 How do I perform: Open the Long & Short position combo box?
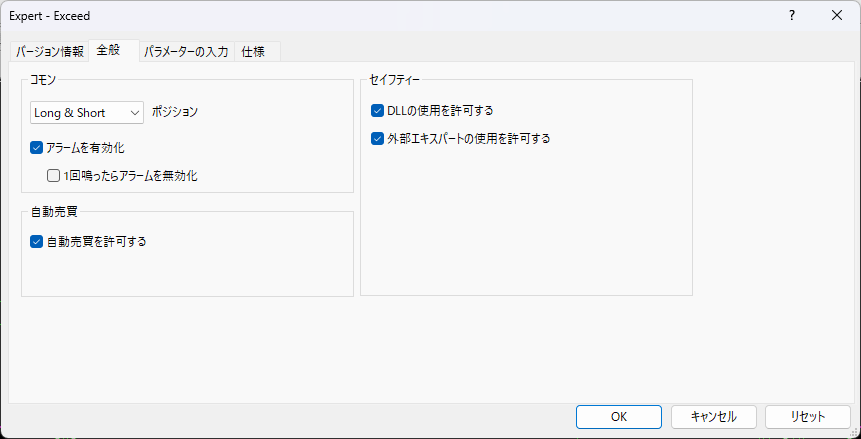click(87, 113)
